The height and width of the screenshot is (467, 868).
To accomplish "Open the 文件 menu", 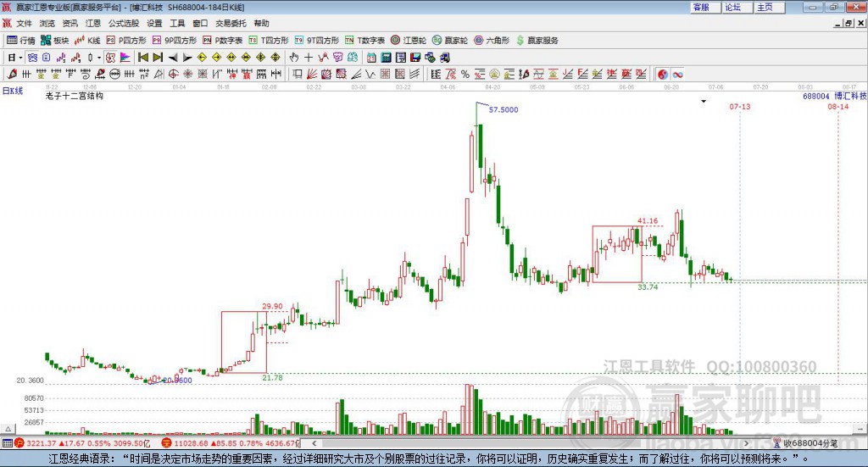I will click(x=25, y=23).
